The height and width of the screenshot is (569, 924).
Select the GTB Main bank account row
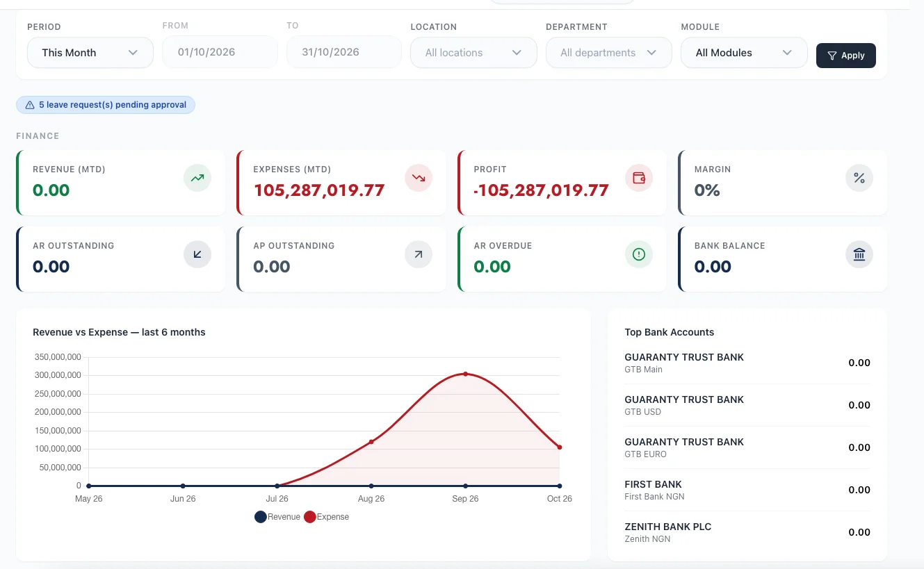pyautogui.click(x=747, y=363)
